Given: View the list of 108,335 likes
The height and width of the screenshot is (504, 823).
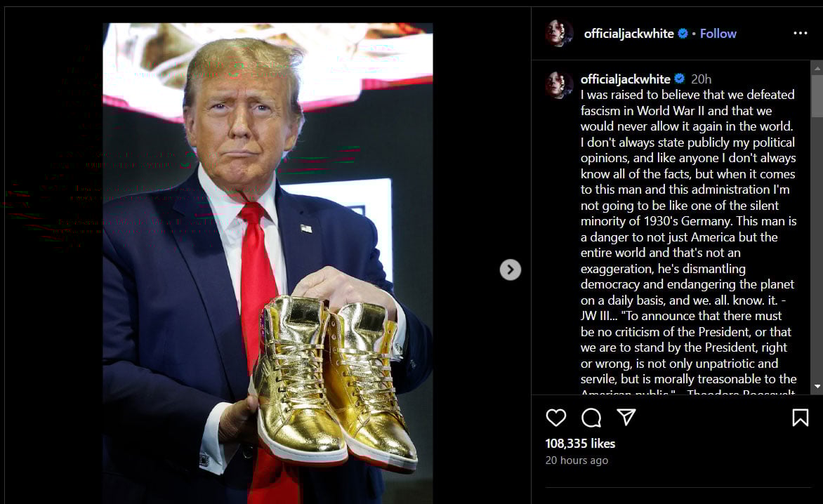Looking at the screenshot, I should pyautogui.click(x=580, y=444).
